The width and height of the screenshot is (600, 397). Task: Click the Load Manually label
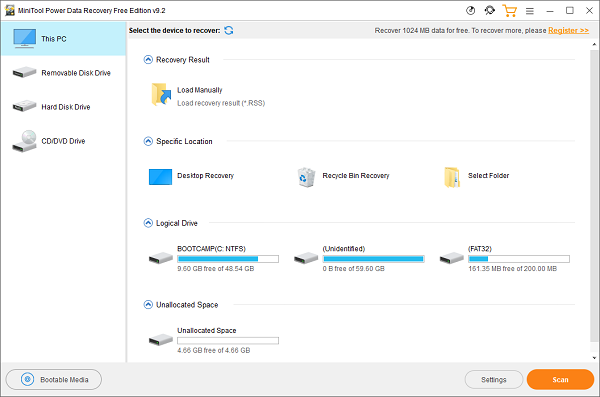click(x=199, y=90)
